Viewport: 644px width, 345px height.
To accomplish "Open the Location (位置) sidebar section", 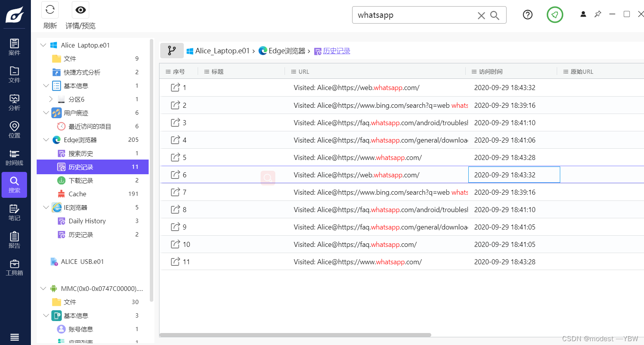I will tap(14, 130).
